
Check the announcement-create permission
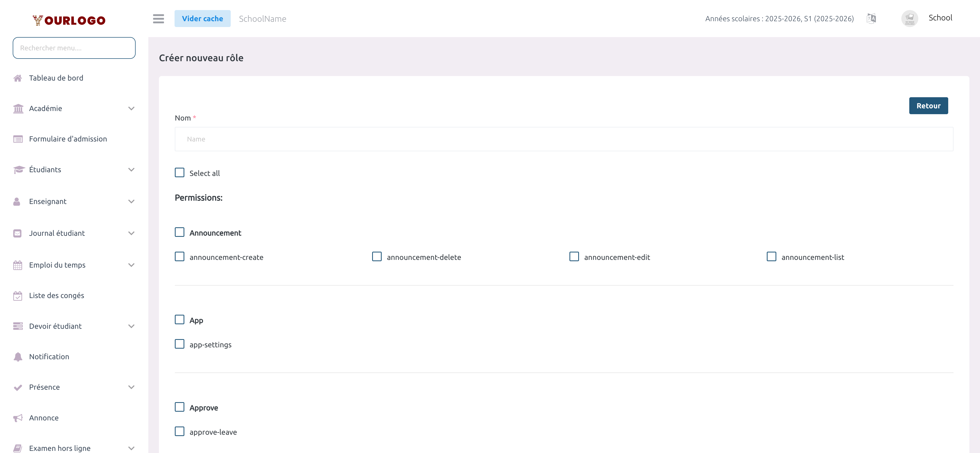click(x=179, y=256)
